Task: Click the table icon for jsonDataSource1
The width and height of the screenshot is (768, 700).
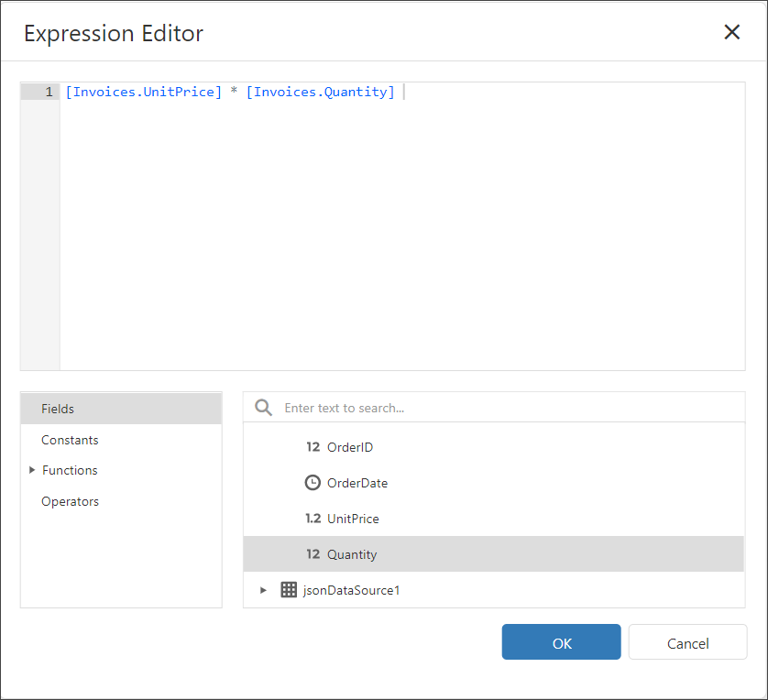Action: click(x=289, y=590)
